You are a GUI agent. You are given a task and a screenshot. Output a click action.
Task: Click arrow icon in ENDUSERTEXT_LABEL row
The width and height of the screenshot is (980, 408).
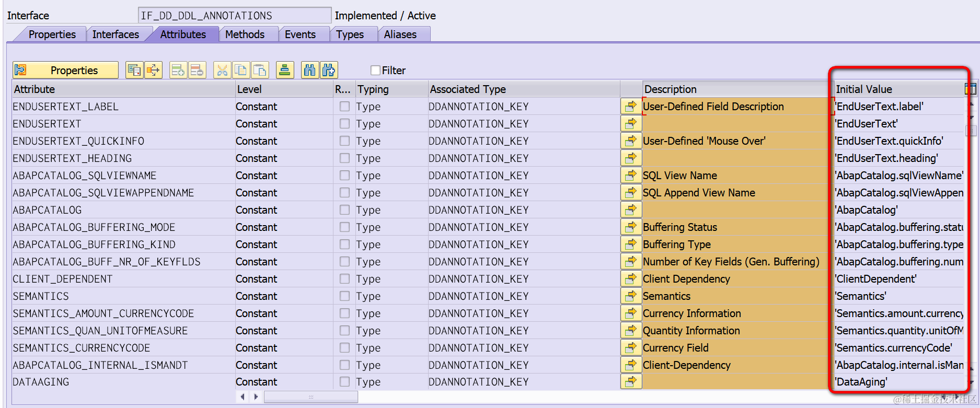tap(631, 107)
